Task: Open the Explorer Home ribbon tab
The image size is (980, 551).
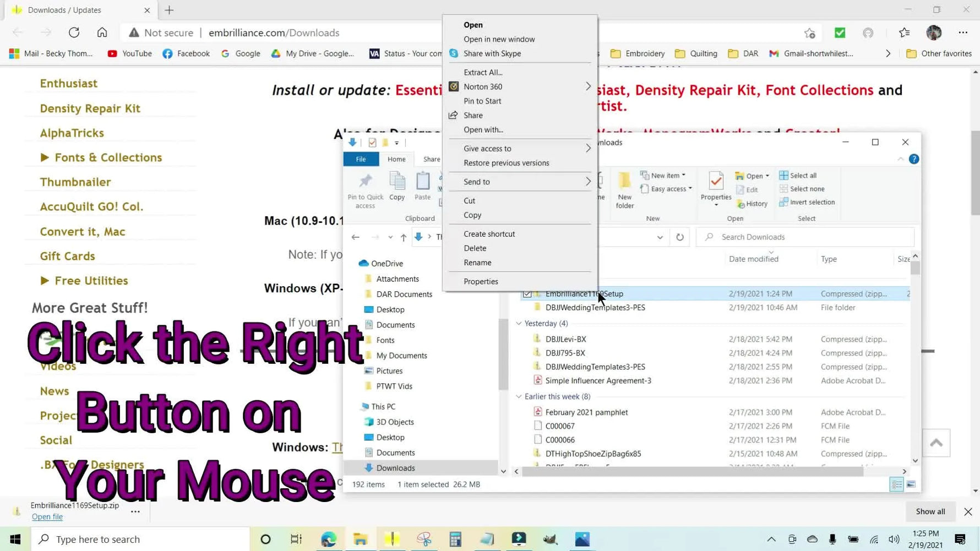Action: point(396,159)
